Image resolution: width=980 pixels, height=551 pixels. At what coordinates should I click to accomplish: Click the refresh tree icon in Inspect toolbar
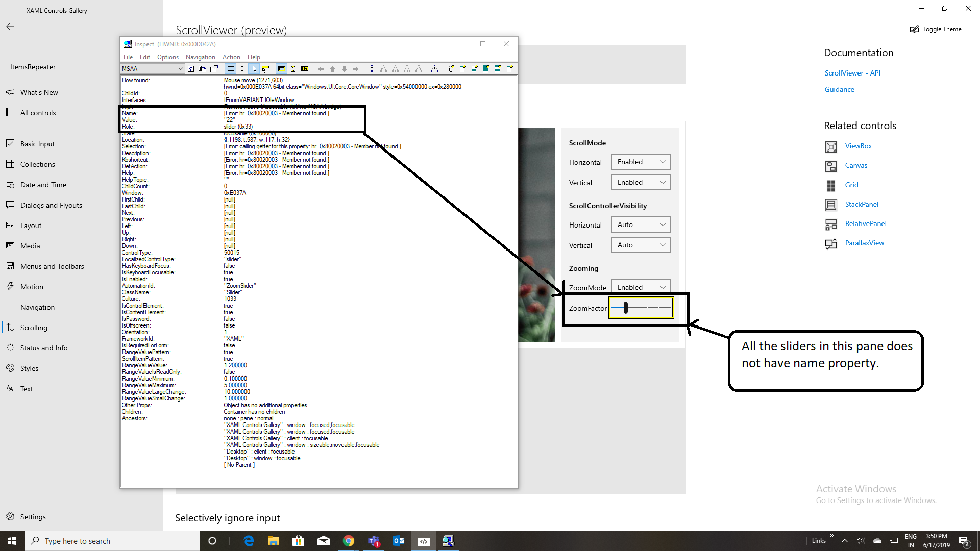click(191, 68)
